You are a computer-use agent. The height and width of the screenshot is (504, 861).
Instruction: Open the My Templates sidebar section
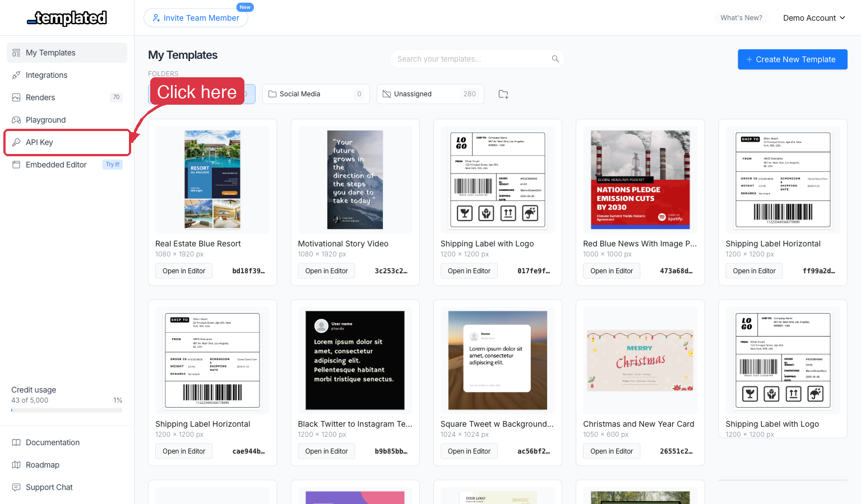tap(50, 52)
